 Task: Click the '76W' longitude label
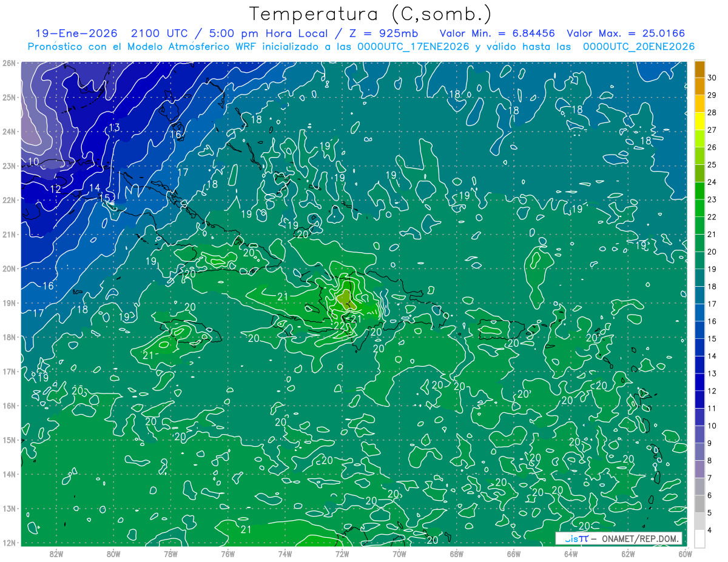tap(227, 554)
